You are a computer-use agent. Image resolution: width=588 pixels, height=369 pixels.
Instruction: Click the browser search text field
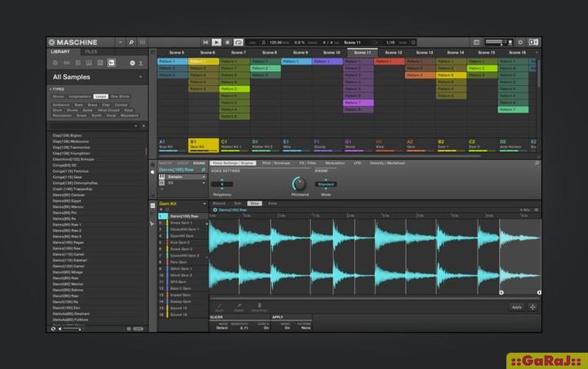[x=91, y=126]
